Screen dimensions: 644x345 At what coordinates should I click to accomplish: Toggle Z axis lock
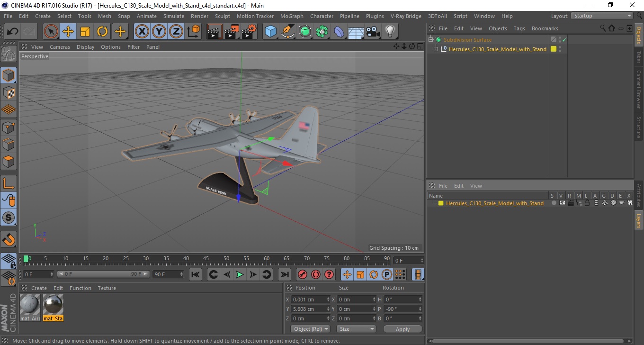click(176, 32)
